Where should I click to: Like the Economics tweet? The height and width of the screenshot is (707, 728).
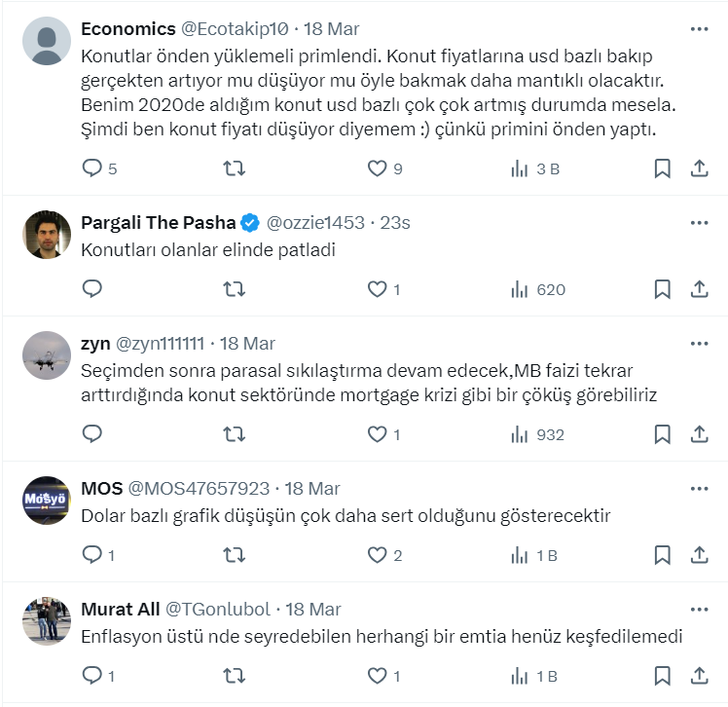pos(377,168)
